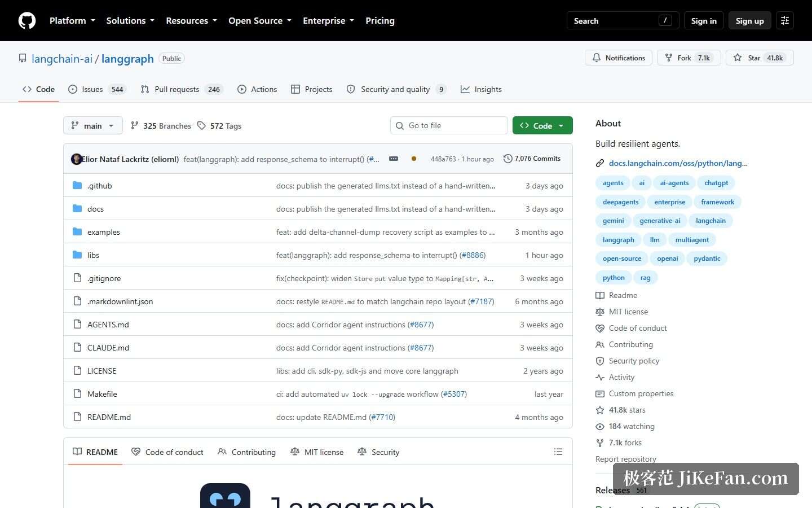812x508 pixels.
Task: Click the Go to file input
Action: 449,126
